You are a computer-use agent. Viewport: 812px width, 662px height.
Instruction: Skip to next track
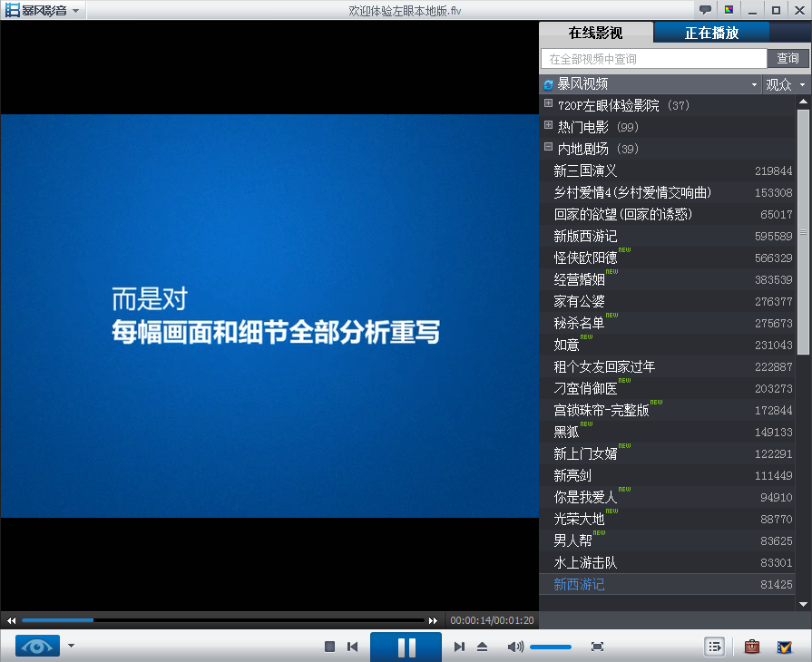pos(459,647)
